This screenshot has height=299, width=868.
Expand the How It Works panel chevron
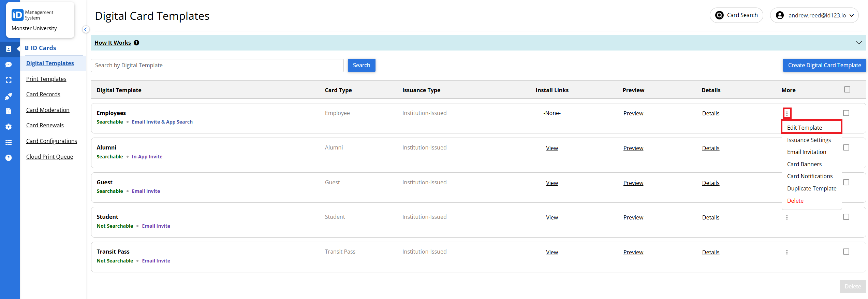coord(859,43)
